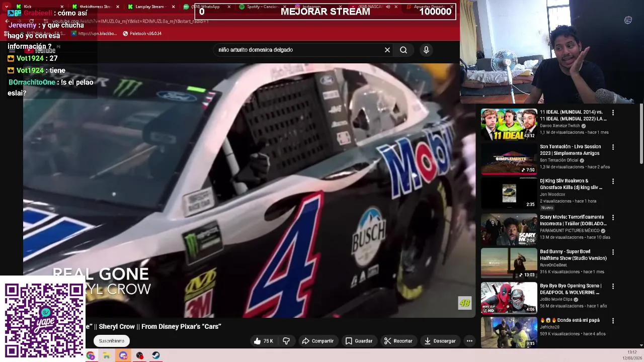This screenshot has width=644, height=362.
Task: Open the 'https://upn.blackbo...' bookmark
Action: (94, 34)
